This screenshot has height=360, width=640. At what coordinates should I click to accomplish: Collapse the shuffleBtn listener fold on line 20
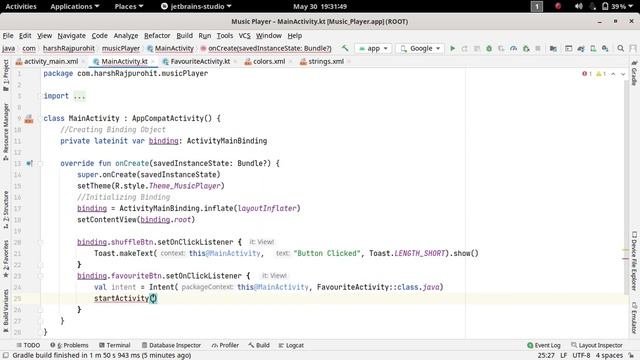click(40, 242)
